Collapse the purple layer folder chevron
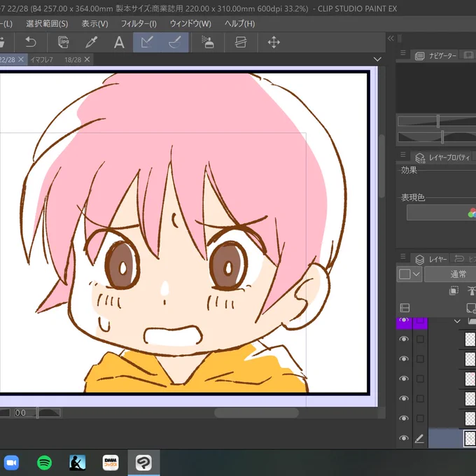Viewport: 476px width, 476px height. pyautogui.click(x=457, y=321)
